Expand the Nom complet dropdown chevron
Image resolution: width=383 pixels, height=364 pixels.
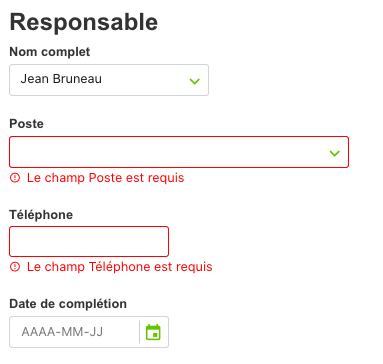tap(195, 81)
